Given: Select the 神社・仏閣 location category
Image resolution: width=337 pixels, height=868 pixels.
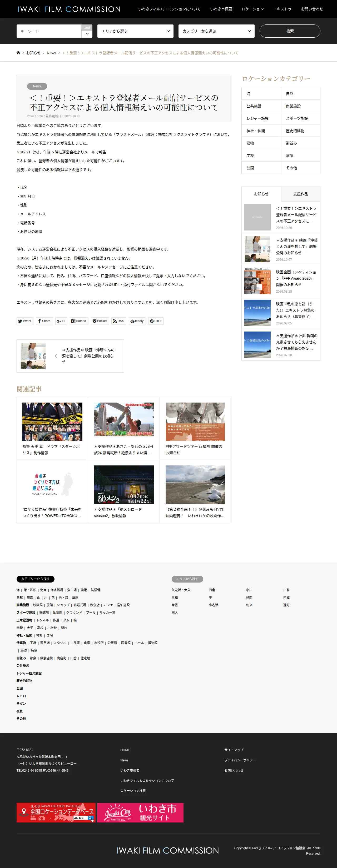Looking at the screenshot, I should (261, 131).
